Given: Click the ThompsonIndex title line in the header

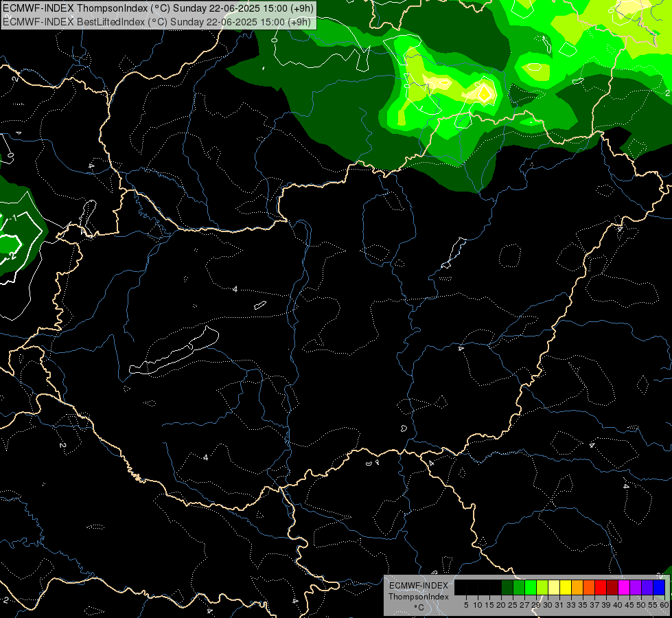Looking at the screenshot, I should [x=158, y=8].
